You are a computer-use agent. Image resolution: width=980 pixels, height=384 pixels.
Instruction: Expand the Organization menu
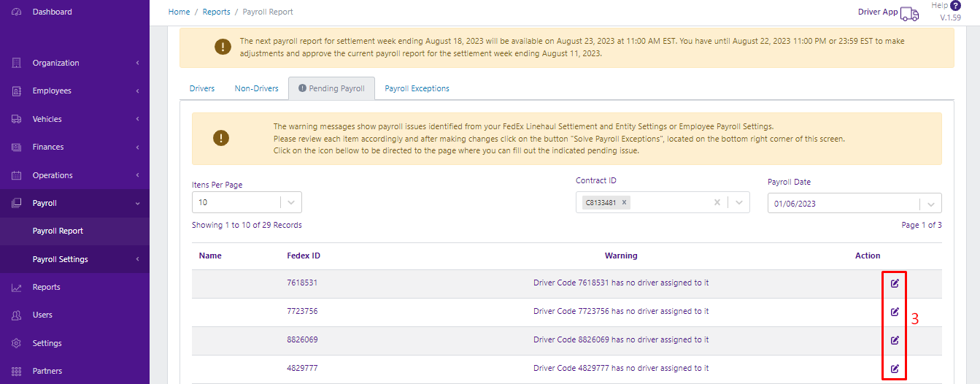pos(138,63)
